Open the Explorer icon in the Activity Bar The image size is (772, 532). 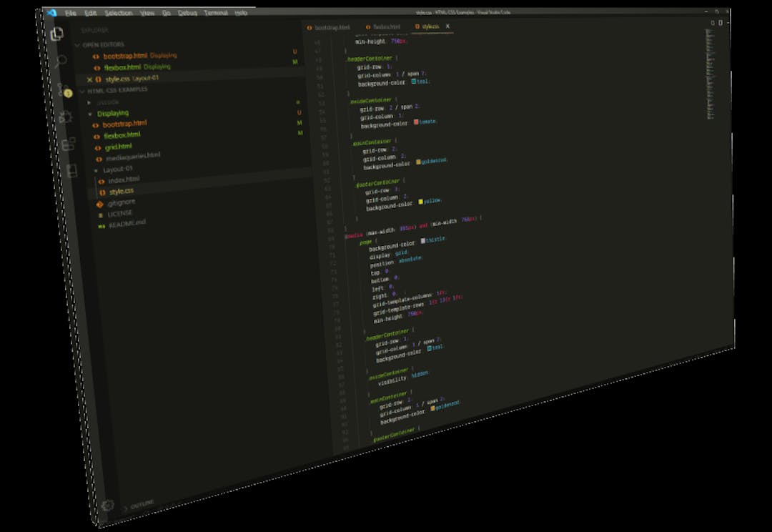[58, 33]
